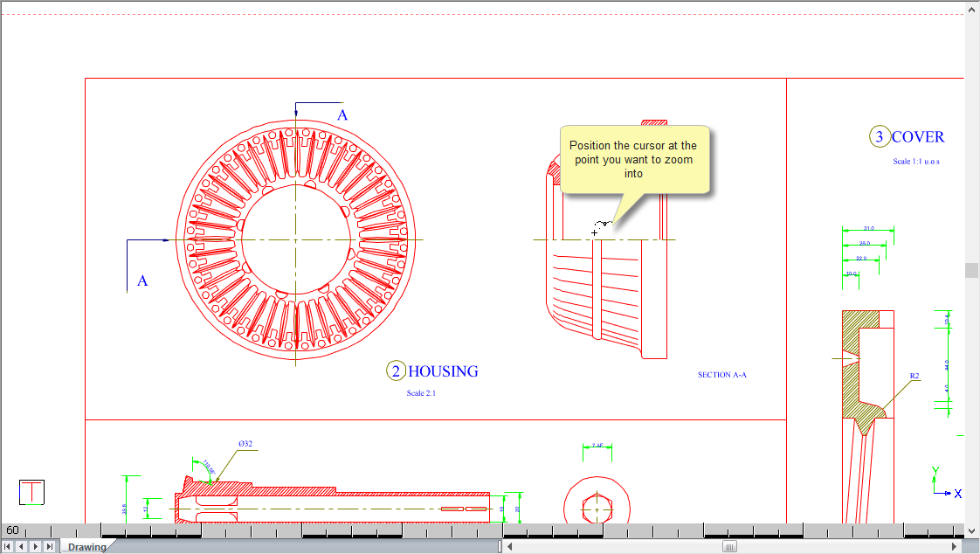Click the circled number 3 balloon

pyautogui.click(x=879, y=137)
